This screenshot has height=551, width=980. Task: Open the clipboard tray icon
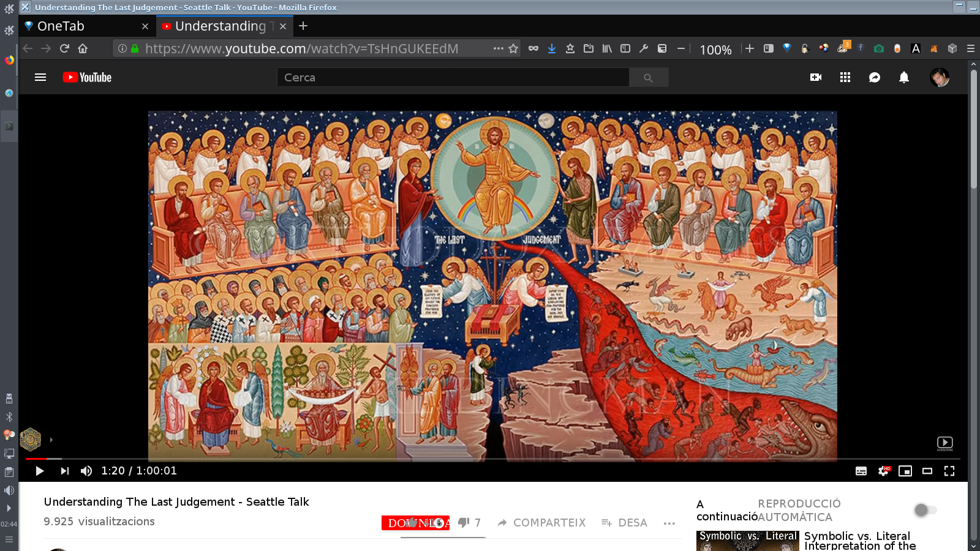9,472
